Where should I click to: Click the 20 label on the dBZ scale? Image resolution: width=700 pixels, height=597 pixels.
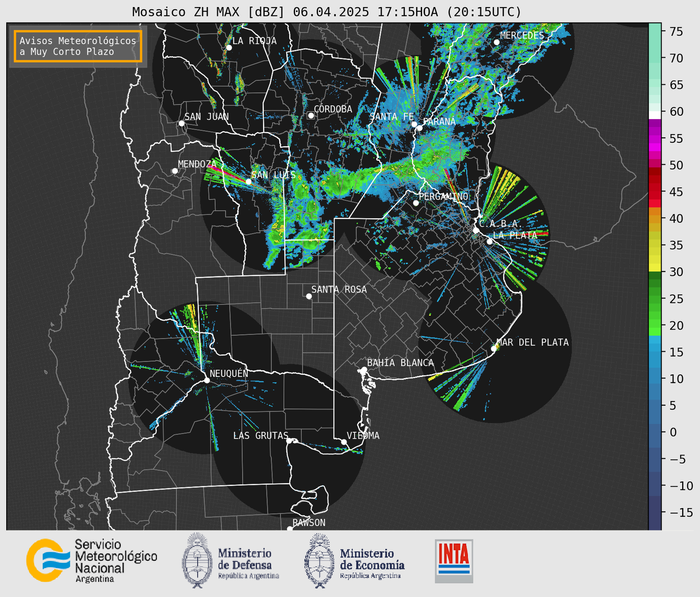[x=676, y=325]
